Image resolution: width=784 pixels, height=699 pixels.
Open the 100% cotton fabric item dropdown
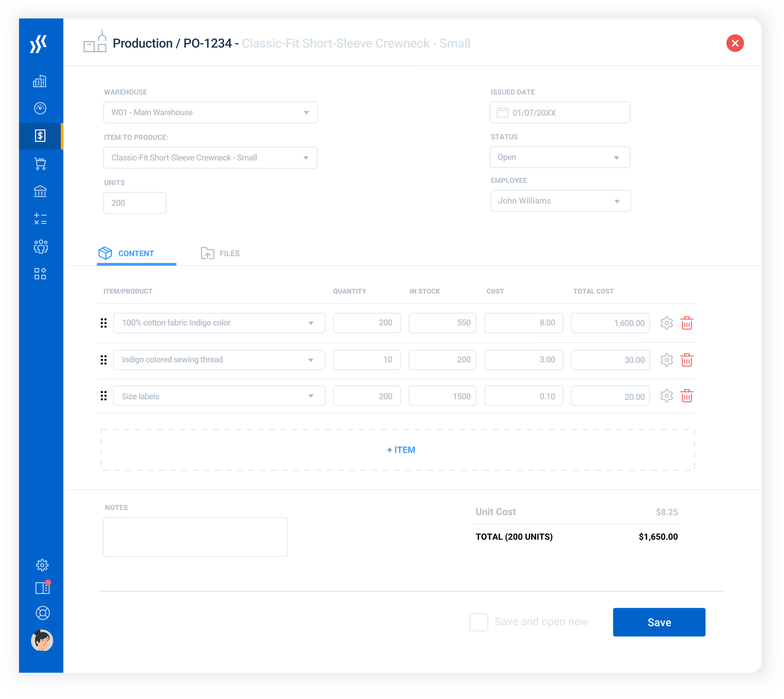click(x=219, y=323)
